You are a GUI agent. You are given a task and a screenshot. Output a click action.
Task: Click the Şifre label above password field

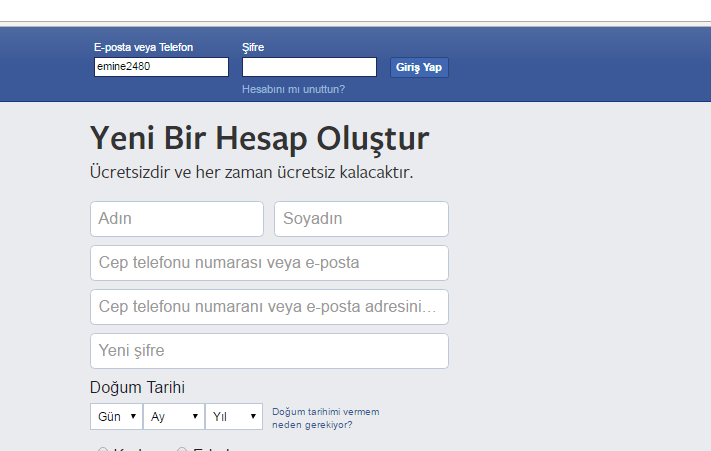(253, 48)
